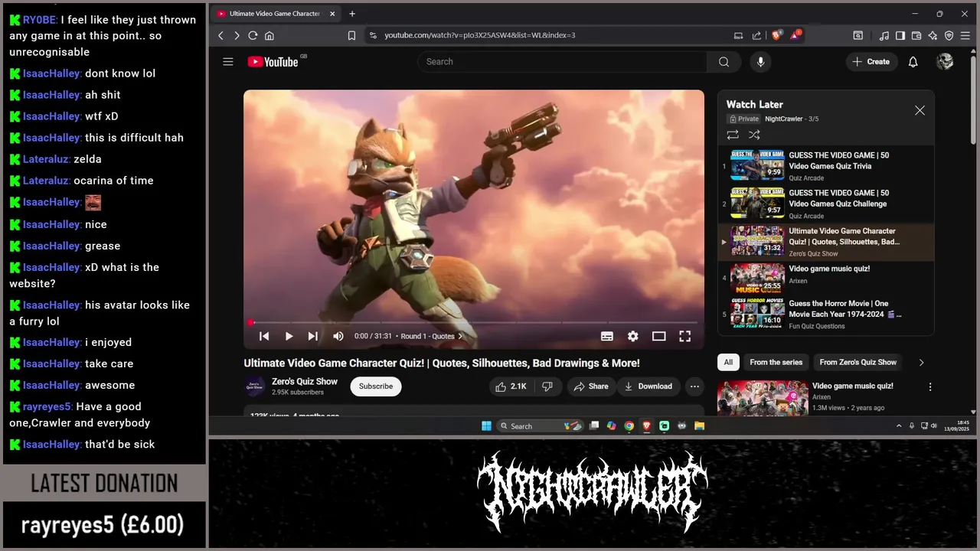This screenshot has width=980, height=551.
Task: Open the Create menu
Action: tap(871, 62)
